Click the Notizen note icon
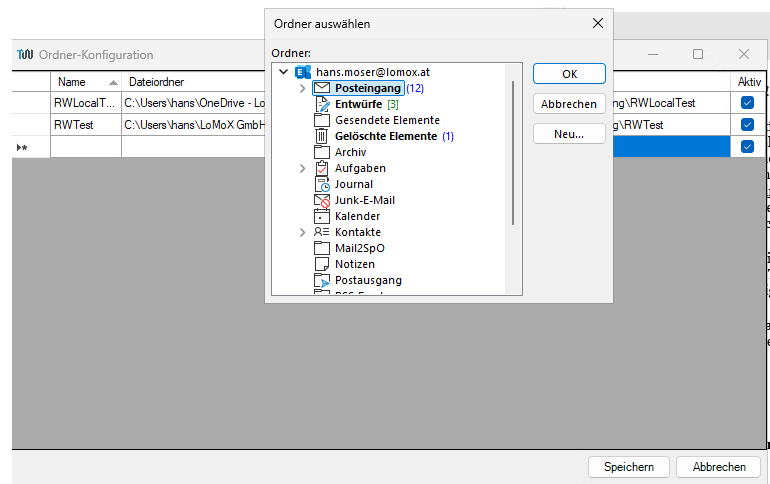 [322, 264]
